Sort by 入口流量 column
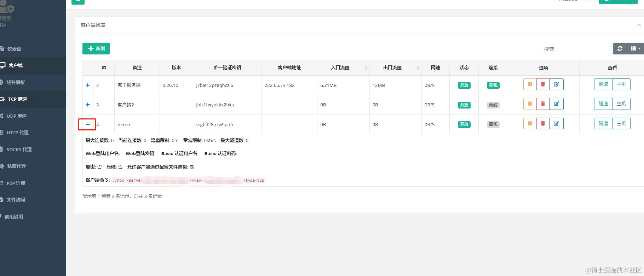The height and width of the screenshot is (276, 644). click(343, 67)
